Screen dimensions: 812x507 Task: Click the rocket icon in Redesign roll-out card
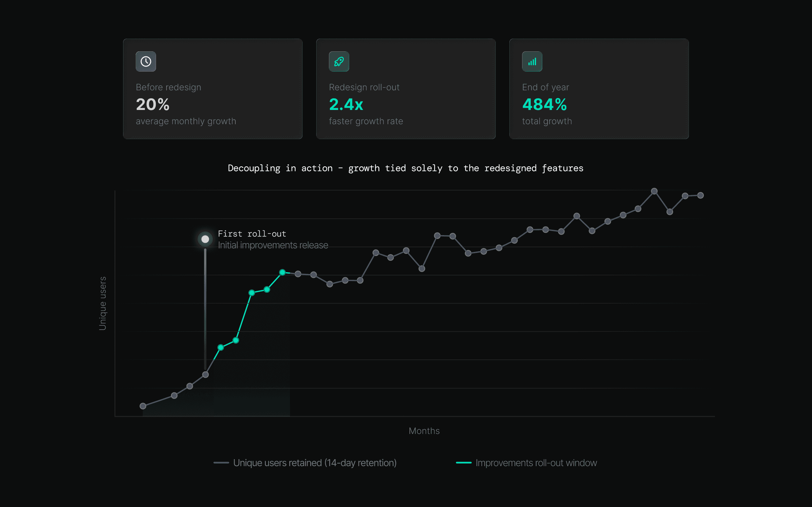tap(339, 61)
